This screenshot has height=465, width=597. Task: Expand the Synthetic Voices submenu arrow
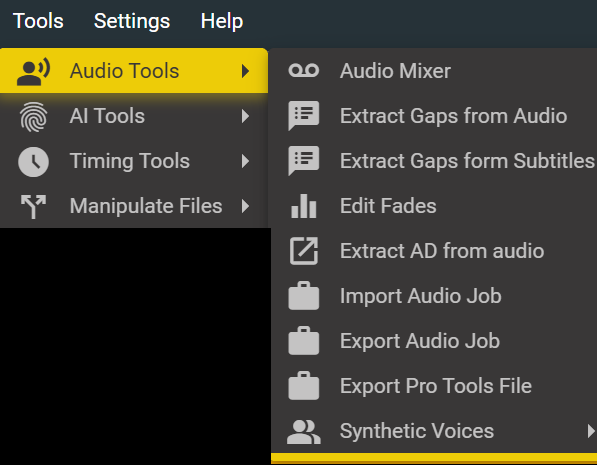[591, 431]
